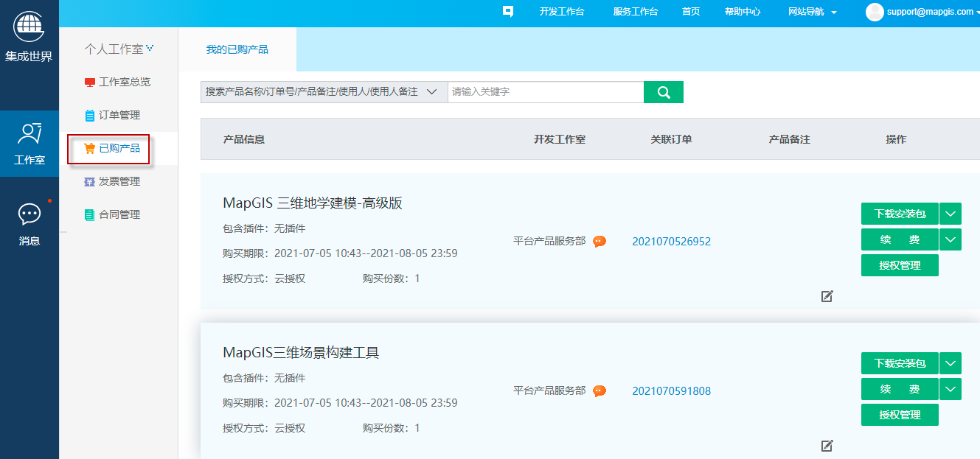This screenshot has height=459, width=980.
Task: Click the message notification icon in top bar
Action: (507, 11)
